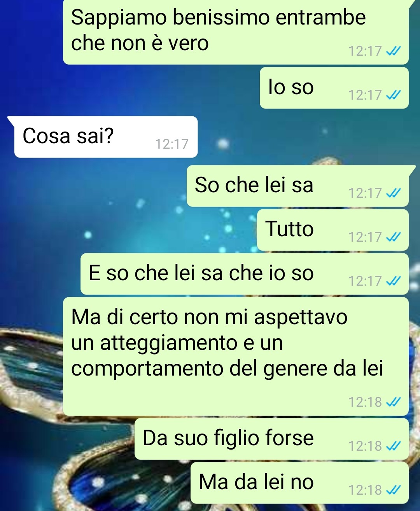The height and width of the screenshot is (511, 420).
Task: Select the 'Tutto' message bubble
Action: coord(332,230)
